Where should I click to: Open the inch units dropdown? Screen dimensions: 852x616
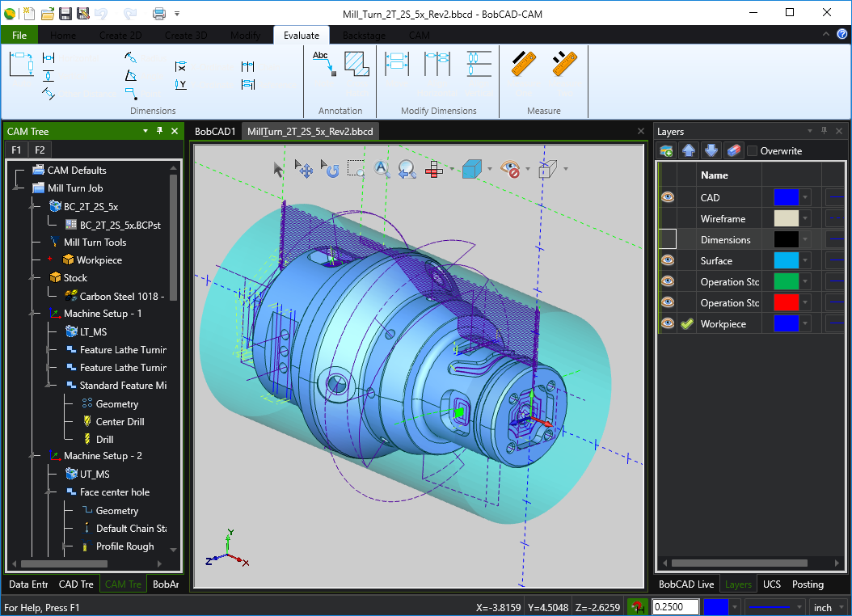[x=840, y=607]
